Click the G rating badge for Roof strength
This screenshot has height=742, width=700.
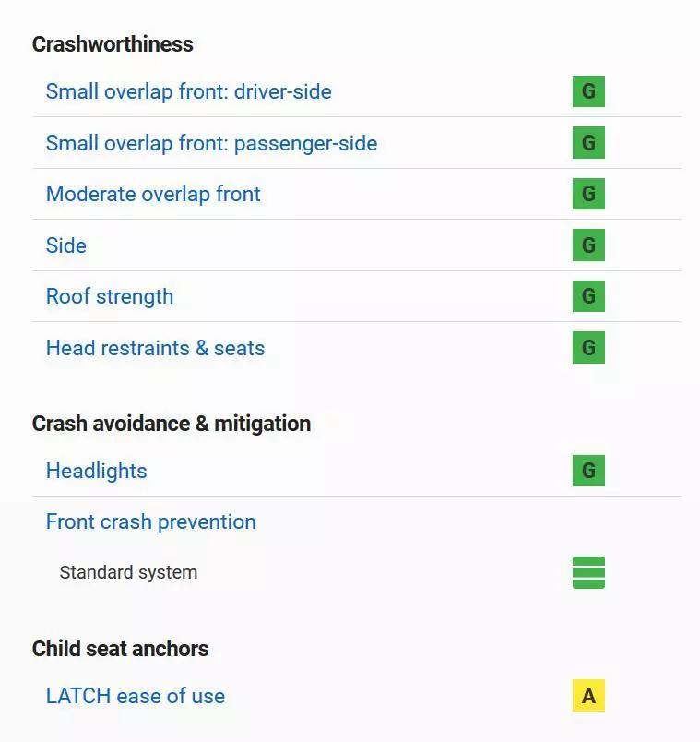(x=588, y=297)
